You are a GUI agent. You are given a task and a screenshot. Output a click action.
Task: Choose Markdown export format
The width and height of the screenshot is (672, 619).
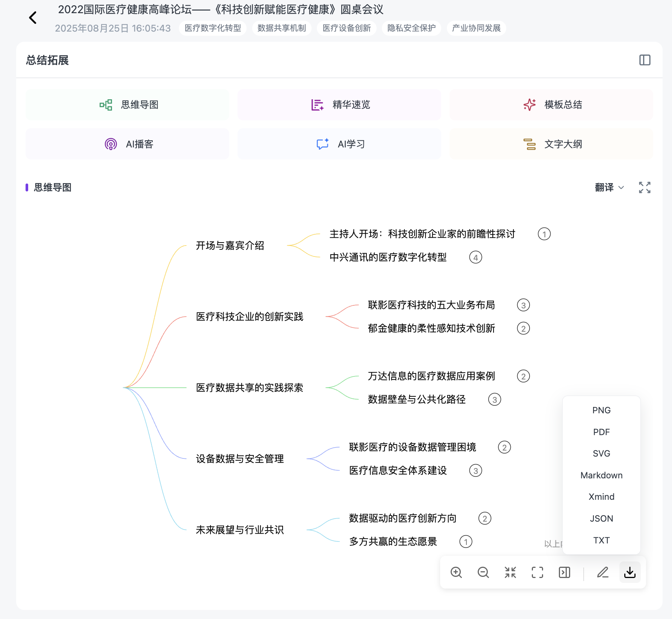point(601,475)
